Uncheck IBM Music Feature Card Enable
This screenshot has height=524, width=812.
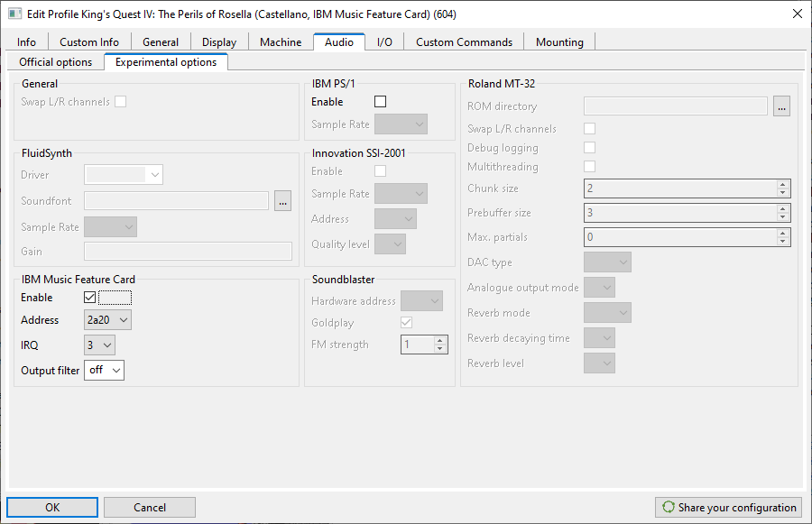(89, 298)
